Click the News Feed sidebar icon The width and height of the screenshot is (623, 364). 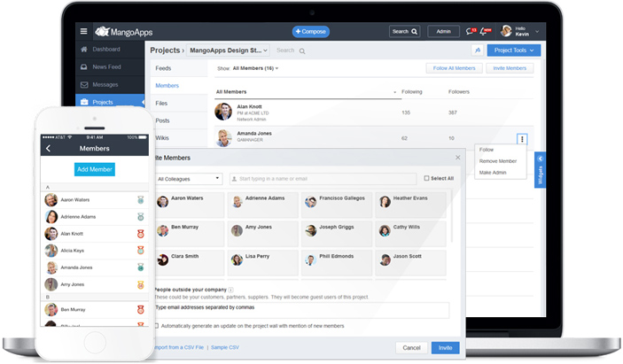pyautogui.click(x=84, y=67)
